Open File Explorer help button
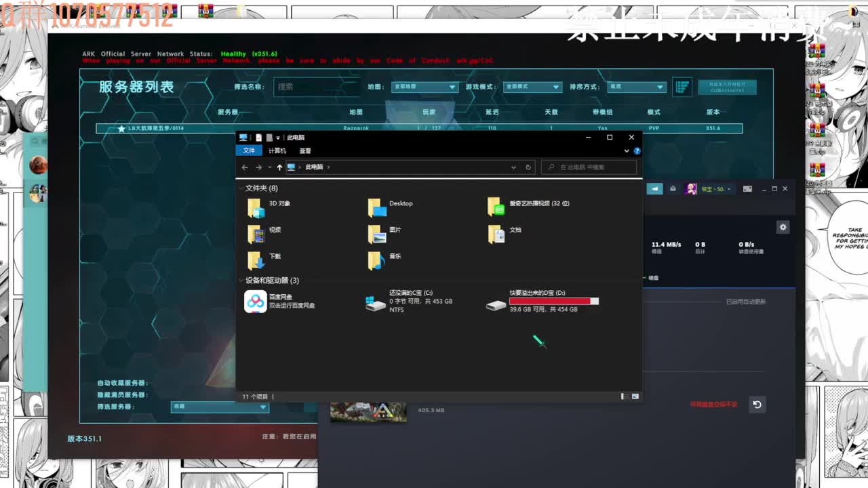 click(x=635, y=150)
